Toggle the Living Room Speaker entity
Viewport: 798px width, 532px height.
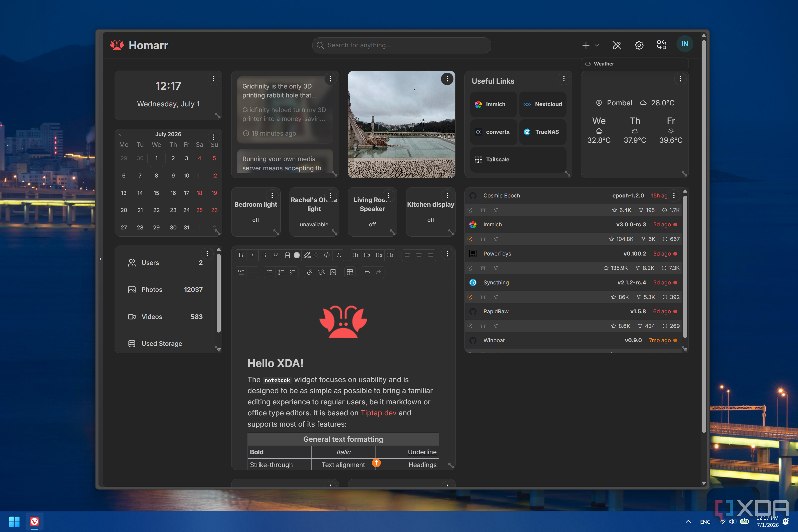[372, 212]
